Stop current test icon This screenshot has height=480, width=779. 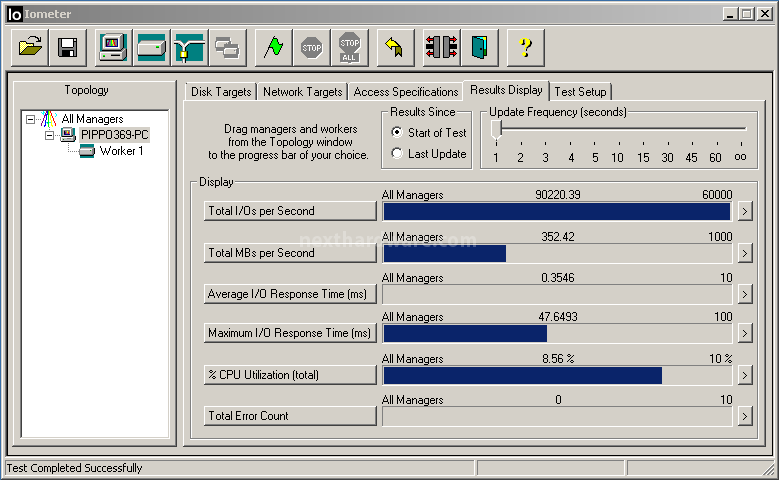coord(312,48)
